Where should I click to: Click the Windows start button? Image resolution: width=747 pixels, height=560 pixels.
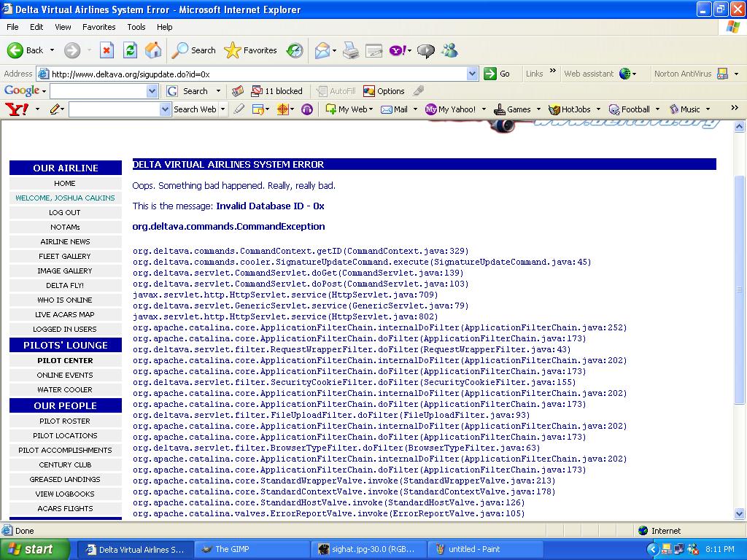(x=35, y=549)
